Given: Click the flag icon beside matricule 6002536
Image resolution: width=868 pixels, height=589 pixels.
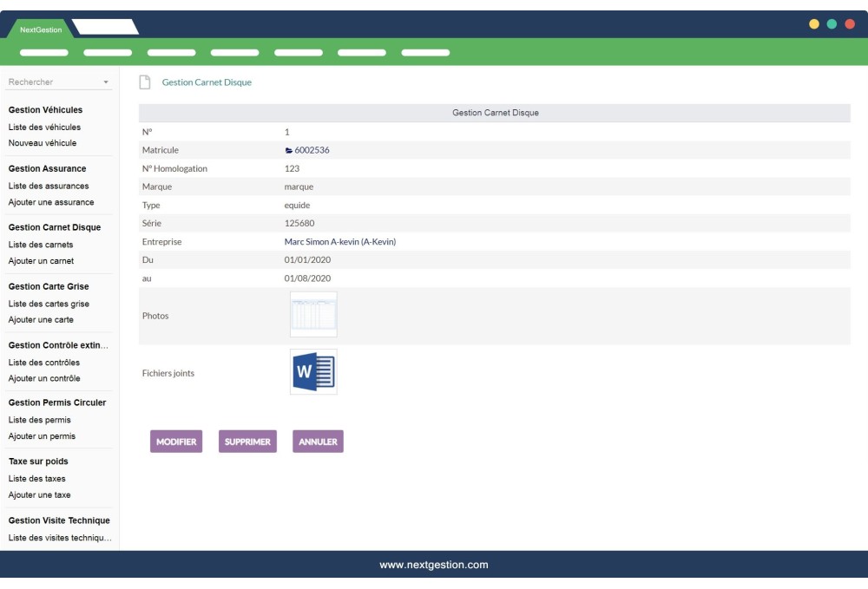Looking at the screenshot, I should (x=286, y=149).
